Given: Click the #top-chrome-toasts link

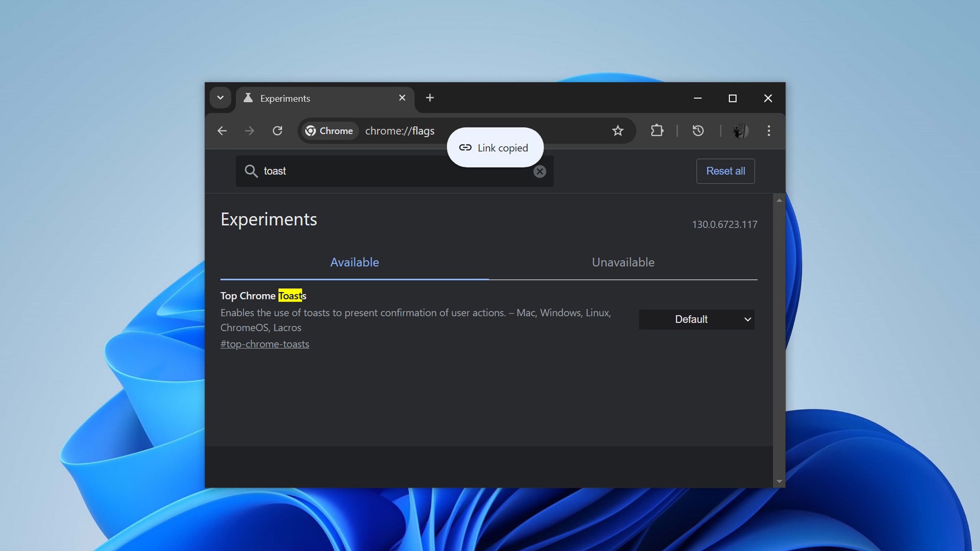Looking at the screenshot, I should pyautogui.click(x=265, y=344).
